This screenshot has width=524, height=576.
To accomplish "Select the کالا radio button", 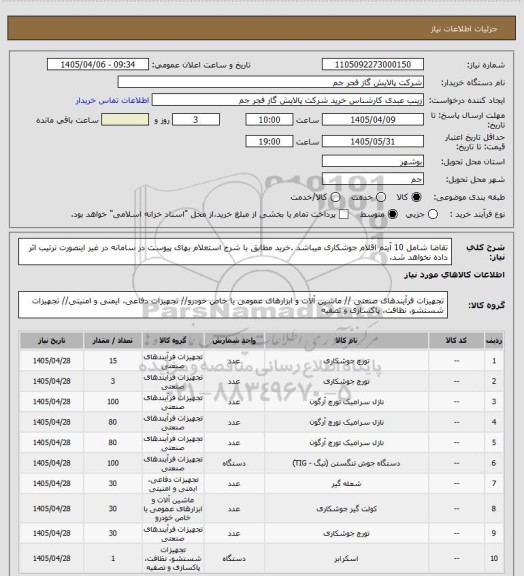I will 416,197.
